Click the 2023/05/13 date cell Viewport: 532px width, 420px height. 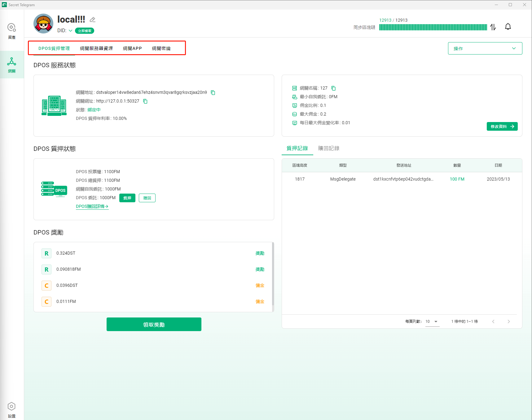[498, 179]
